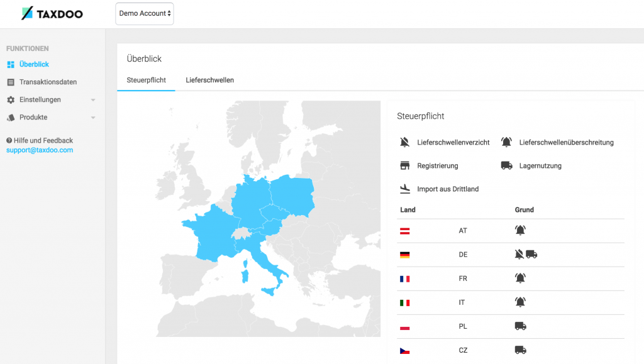Click the AT country code
Image resolution: width=644 pixels, height=364 pixels.
[463, 231]
